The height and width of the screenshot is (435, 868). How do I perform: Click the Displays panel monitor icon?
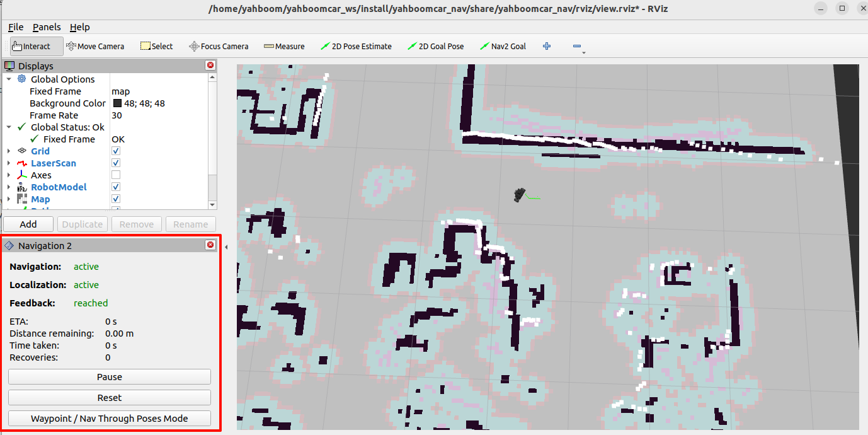point(9,66)
